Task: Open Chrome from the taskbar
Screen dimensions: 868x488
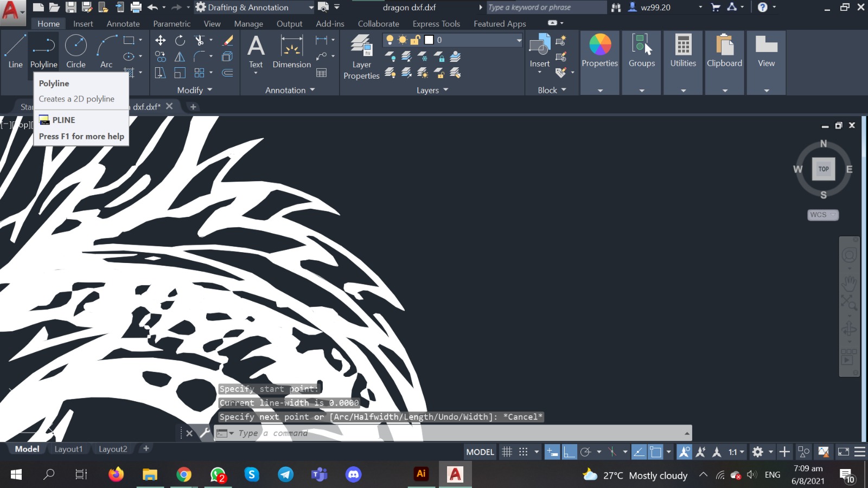Action: click(184, 474)
